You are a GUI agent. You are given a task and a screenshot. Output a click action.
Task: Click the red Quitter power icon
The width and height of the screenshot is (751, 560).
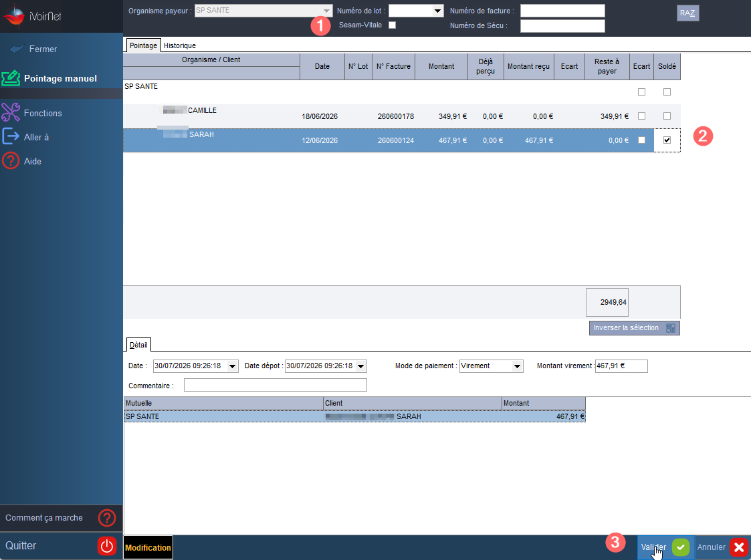[107, 546]
